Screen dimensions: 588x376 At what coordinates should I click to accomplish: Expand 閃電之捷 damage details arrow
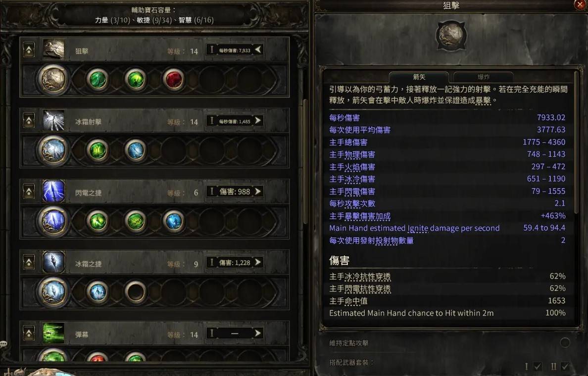pos(258,191)
